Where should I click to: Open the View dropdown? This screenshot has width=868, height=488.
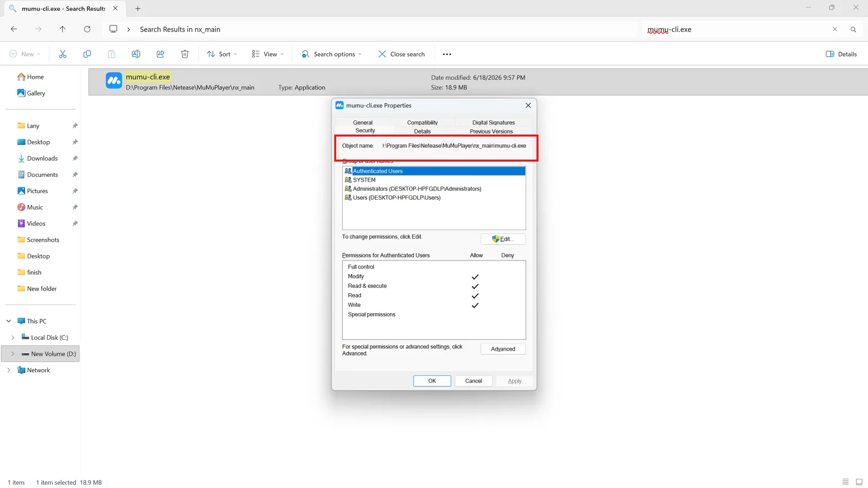pos(267,54)
